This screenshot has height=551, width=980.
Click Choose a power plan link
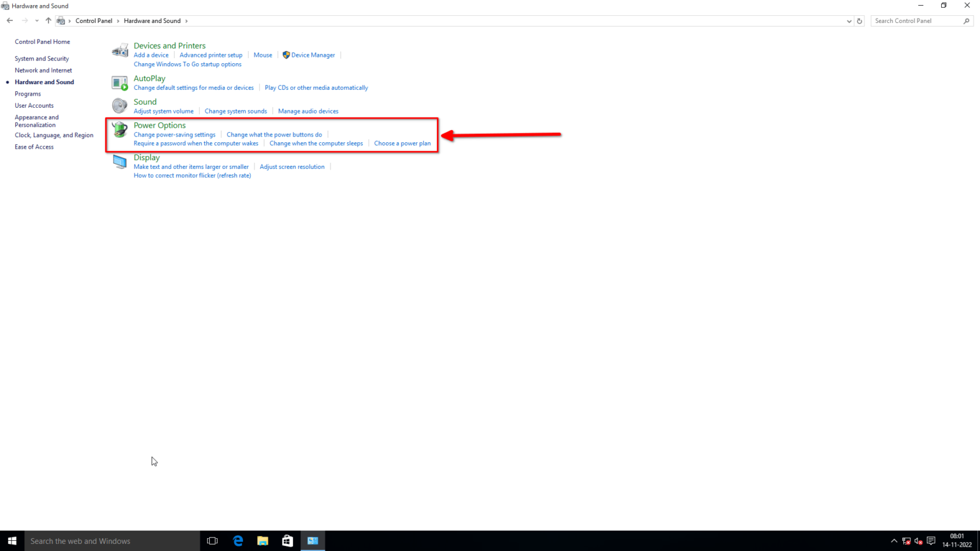402,143
